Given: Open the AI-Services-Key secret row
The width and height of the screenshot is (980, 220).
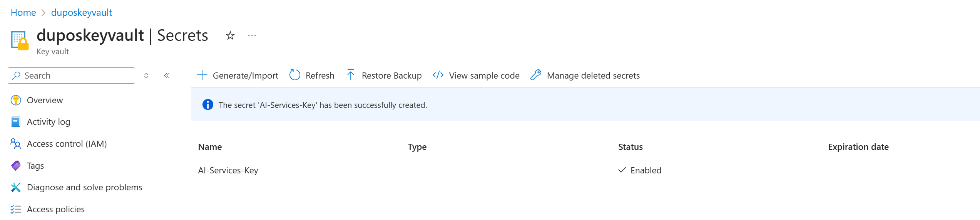Looking at the screenshot, I should [x=585, y=170].
